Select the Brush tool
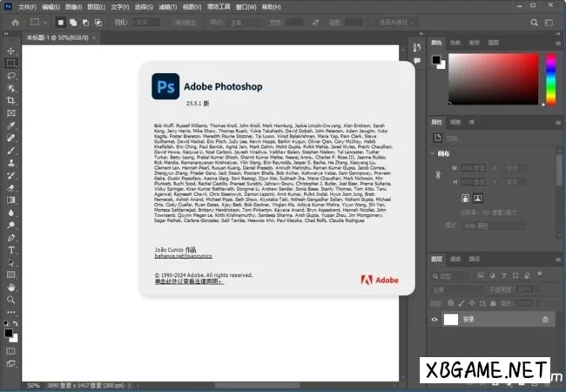Image resolution: width=566 pixels, height=392 pixels. 11,150
